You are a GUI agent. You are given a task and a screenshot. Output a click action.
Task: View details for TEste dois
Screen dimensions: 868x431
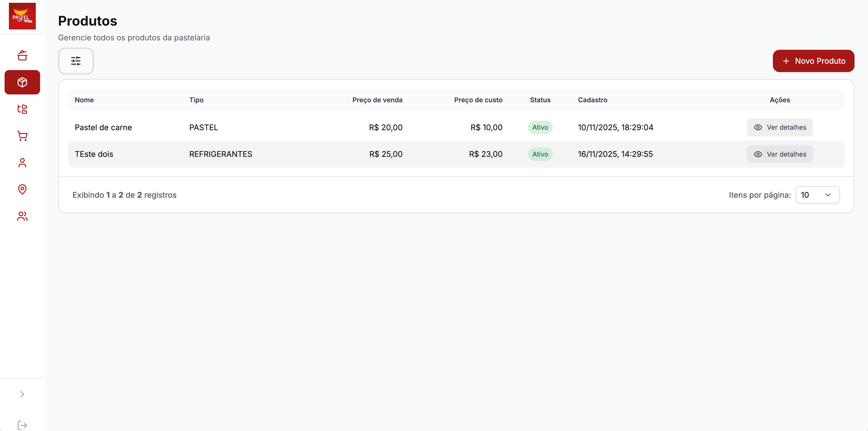(779, 154)
